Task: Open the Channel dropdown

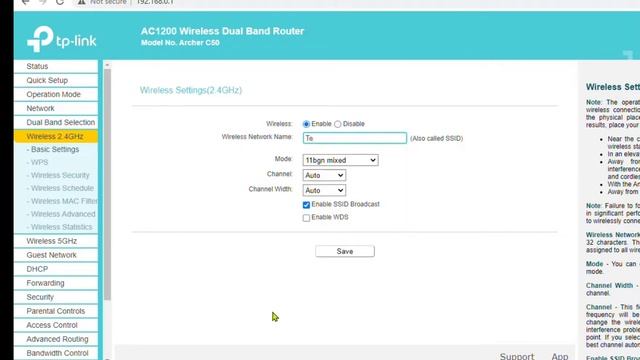Action: click(324, 176)
